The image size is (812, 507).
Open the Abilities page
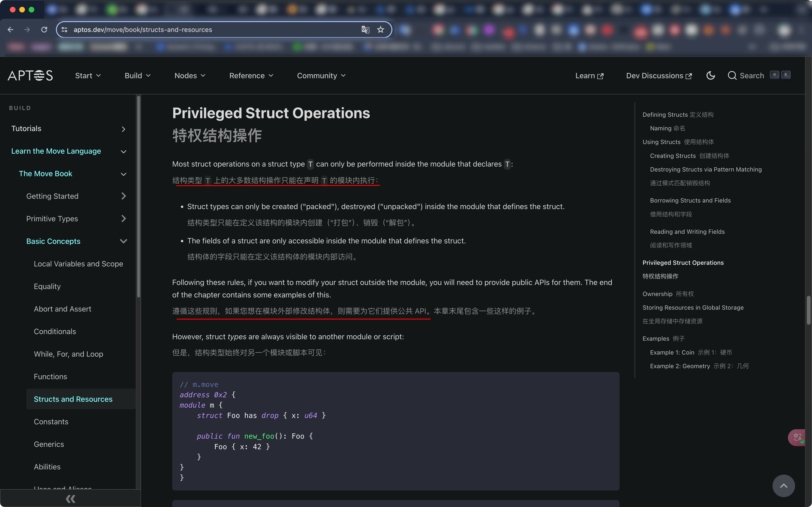47,466
